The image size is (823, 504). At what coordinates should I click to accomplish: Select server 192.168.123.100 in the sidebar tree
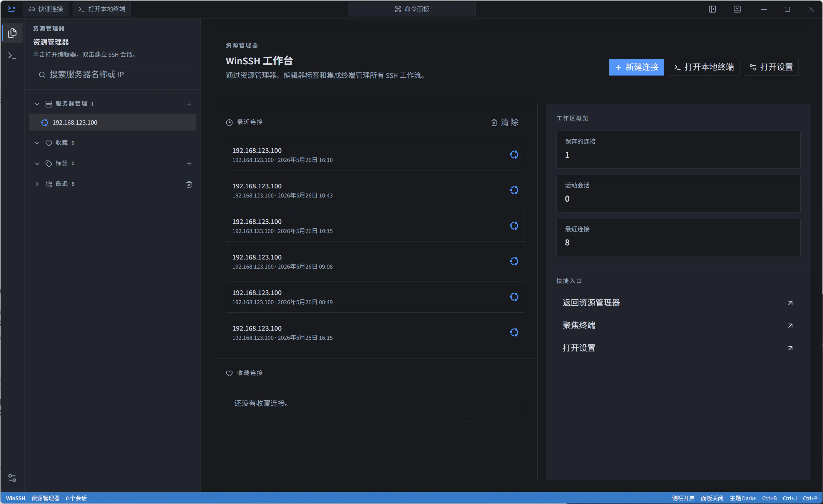tap(113, 123)
